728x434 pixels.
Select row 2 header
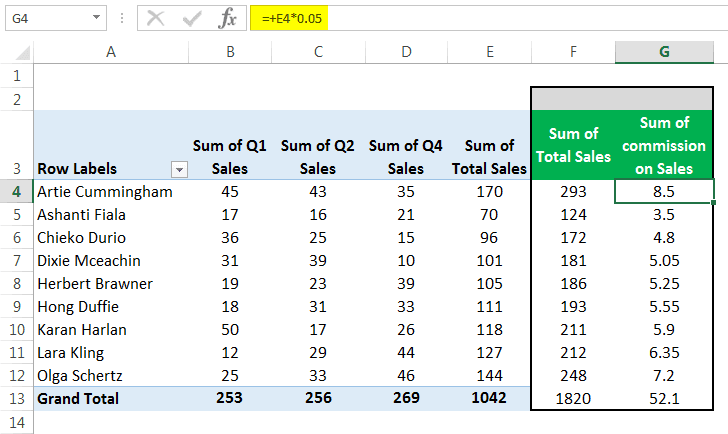pyautogui.click(x=17, y=99)
